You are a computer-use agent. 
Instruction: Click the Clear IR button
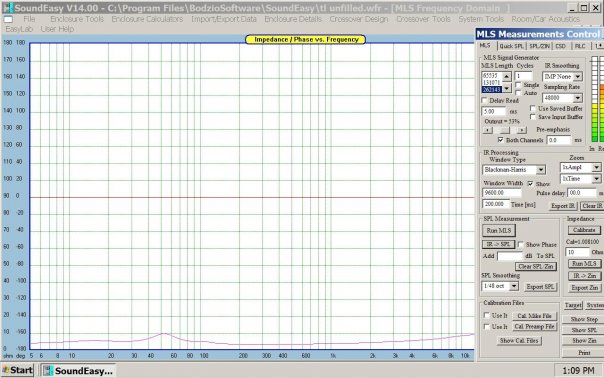click(x=592, y=206)
